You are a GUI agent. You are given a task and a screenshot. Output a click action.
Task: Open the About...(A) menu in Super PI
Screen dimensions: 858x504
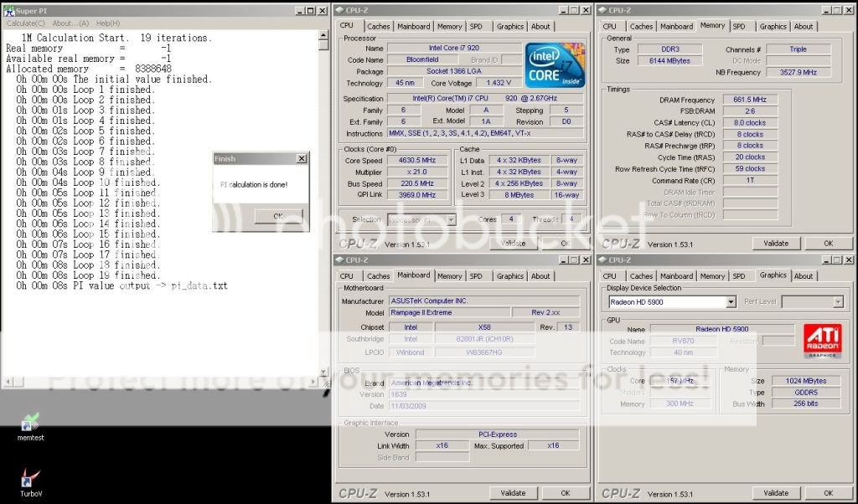click(x=70, y=23)
